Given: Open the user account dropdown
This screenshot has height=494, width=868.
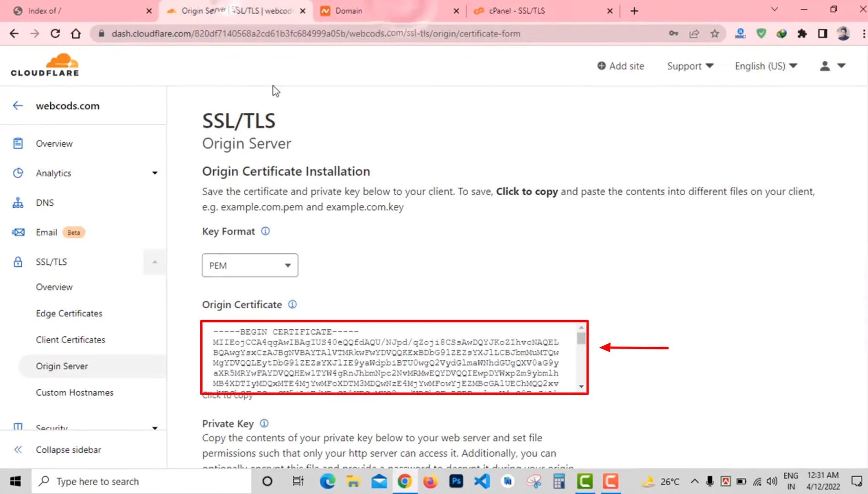Looking at the screenshot, I should 832,66.
